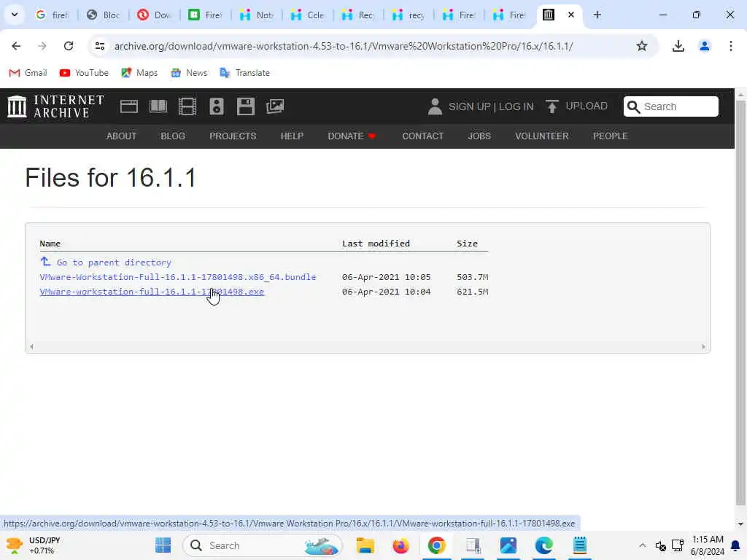This screenshot has height=560, width=747.
Task: Click the magnifier icon in Archive search
Action: click(x=633, y=106)
